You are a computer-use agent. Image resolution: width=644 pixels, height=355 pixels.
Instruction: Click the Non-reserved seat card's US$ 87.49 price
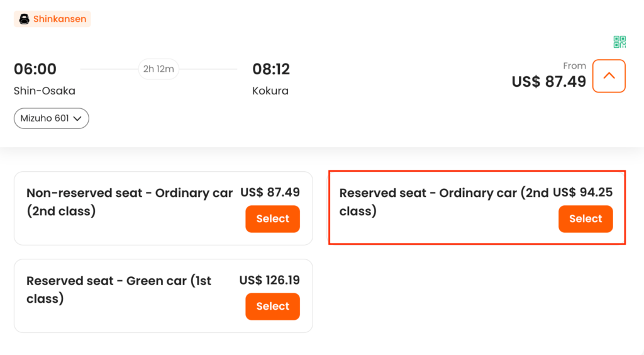(270, 193)
